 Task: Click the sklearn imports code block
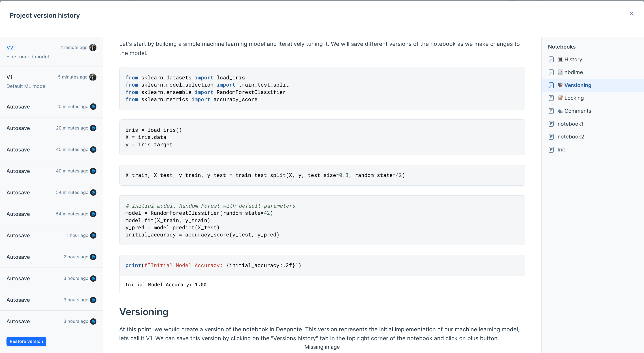coord(322,89)
